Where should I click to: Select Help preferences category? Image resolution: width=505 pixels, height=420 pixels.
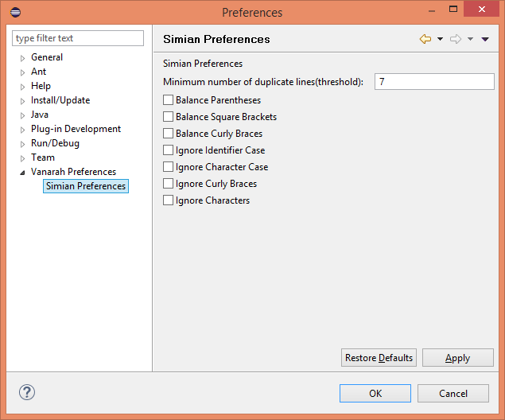pyautogui.click(x=41, y=86)
